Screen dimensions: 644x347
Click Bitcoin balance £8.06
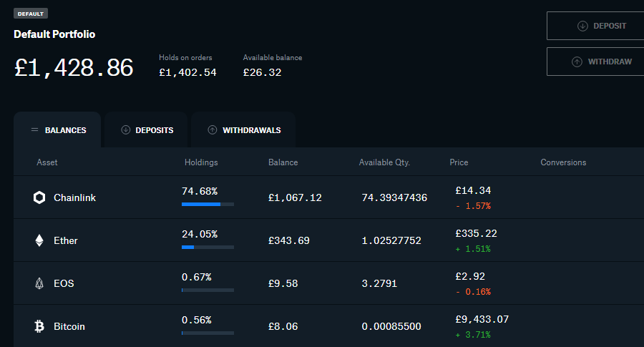click(283, 326)
